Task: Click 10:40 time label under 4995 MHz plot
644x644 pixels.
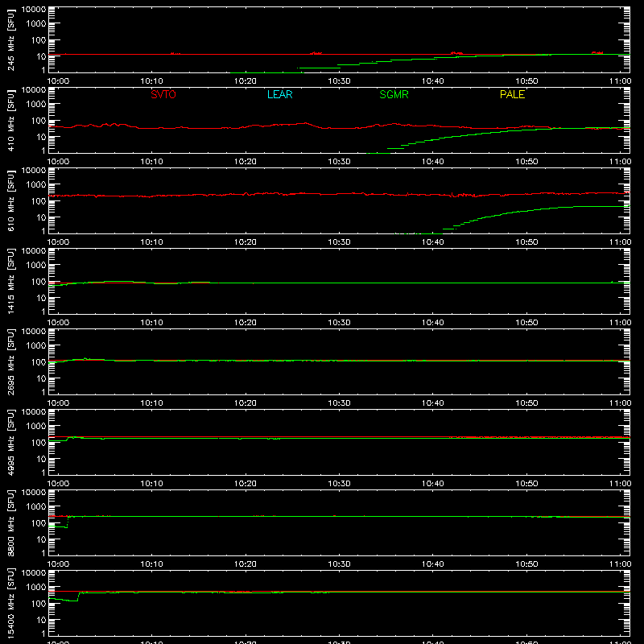Action: 433,484
